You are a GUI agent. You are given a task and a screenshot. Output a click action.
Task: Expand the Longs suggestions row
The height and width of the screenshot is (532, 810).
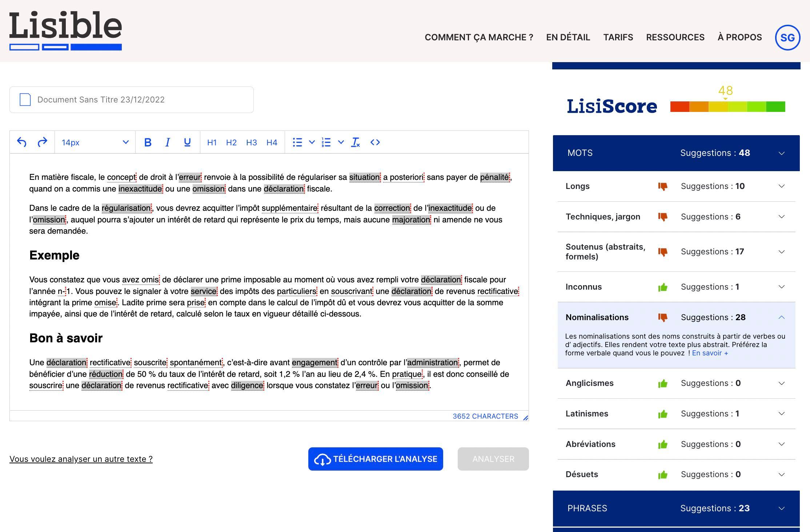pyautogui.click(x=781, y=186)
